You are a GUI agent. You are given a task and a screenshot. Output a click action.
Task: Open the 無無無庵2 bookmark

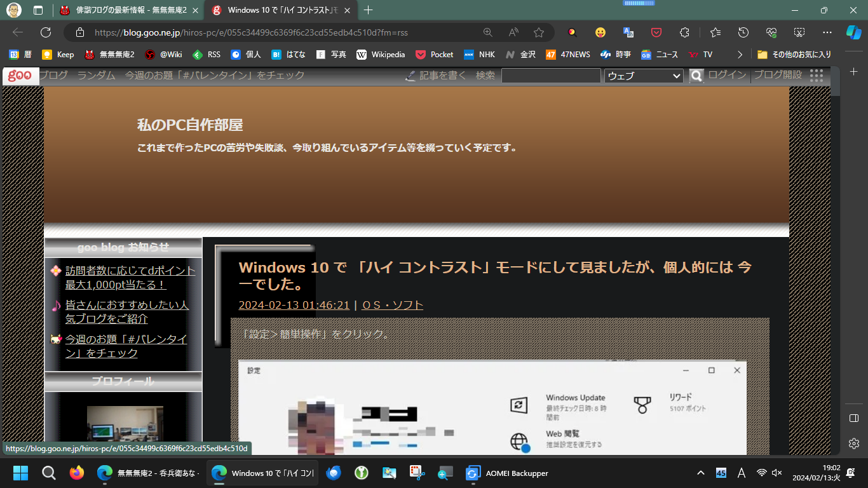click(109, 55)
